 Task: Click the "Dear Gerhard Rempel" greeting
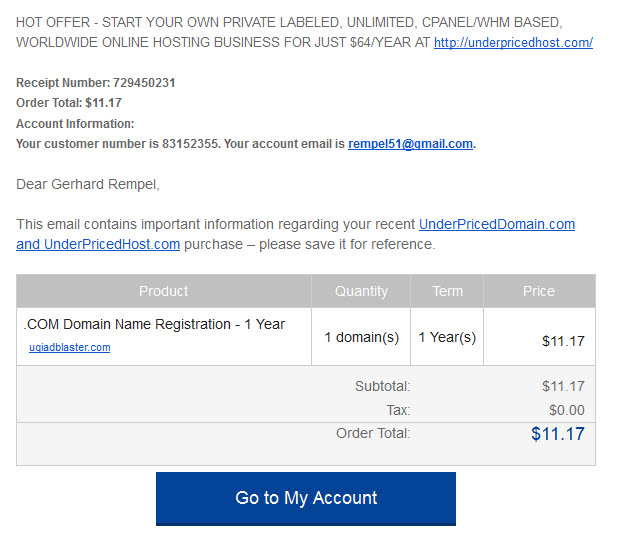coord(88,185)
